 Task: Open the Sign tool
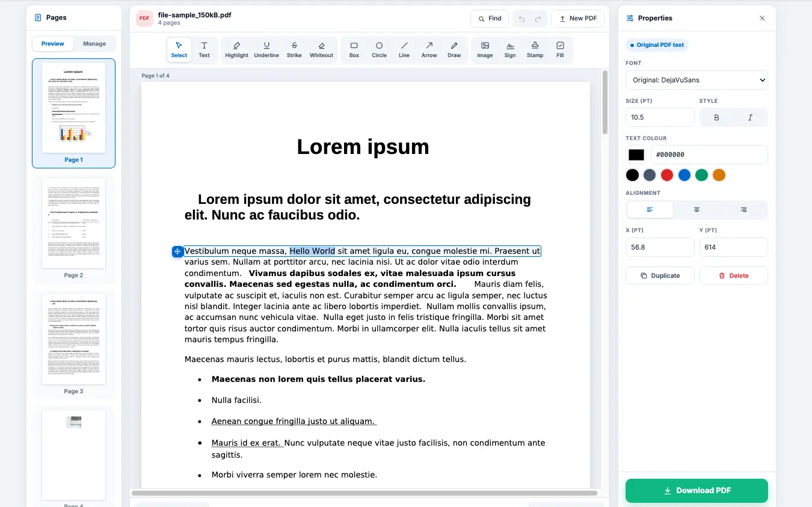[x=510, y=50]
